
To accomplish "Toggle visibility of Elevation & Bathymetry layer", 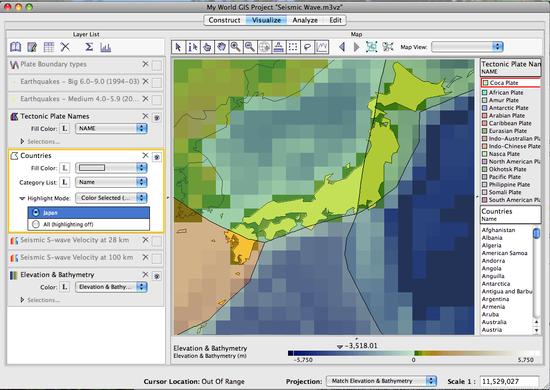I will click(157, 276).
